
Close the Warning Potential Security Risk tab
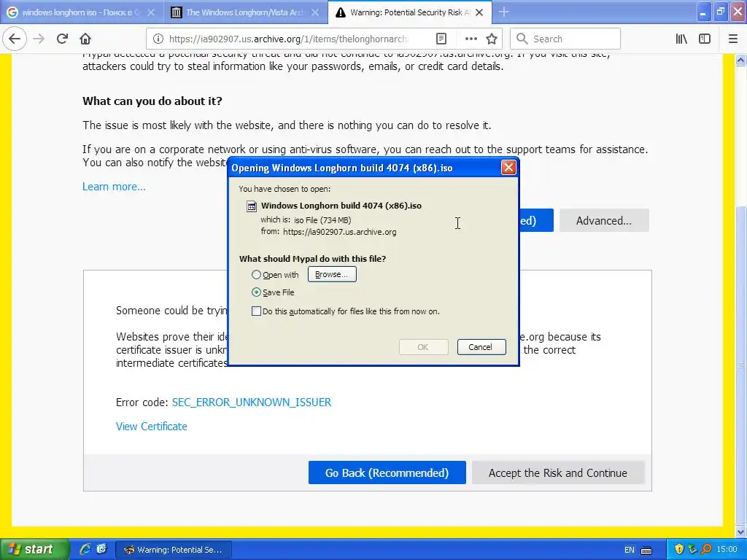[479, 12]
